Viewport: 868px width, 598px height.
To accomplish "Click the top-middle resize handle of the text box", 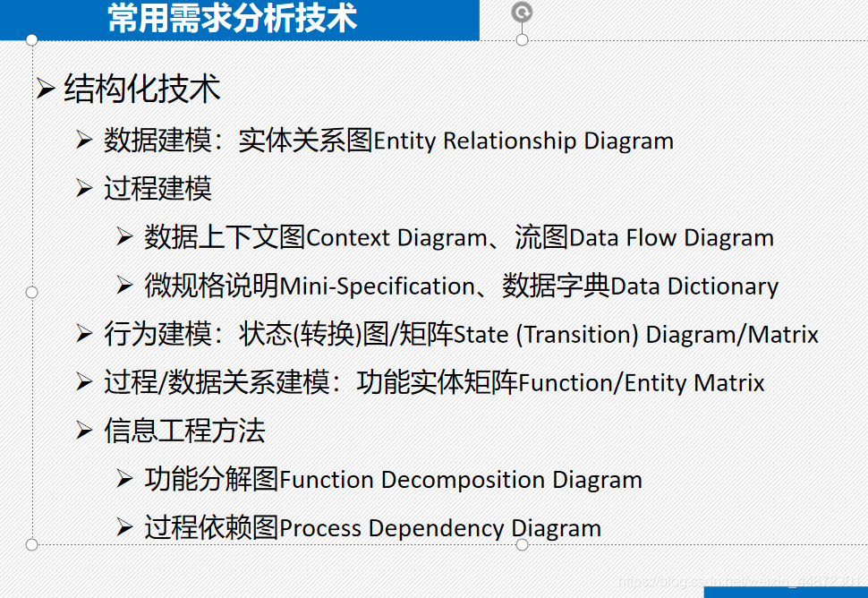I will [x=522, y=40].
